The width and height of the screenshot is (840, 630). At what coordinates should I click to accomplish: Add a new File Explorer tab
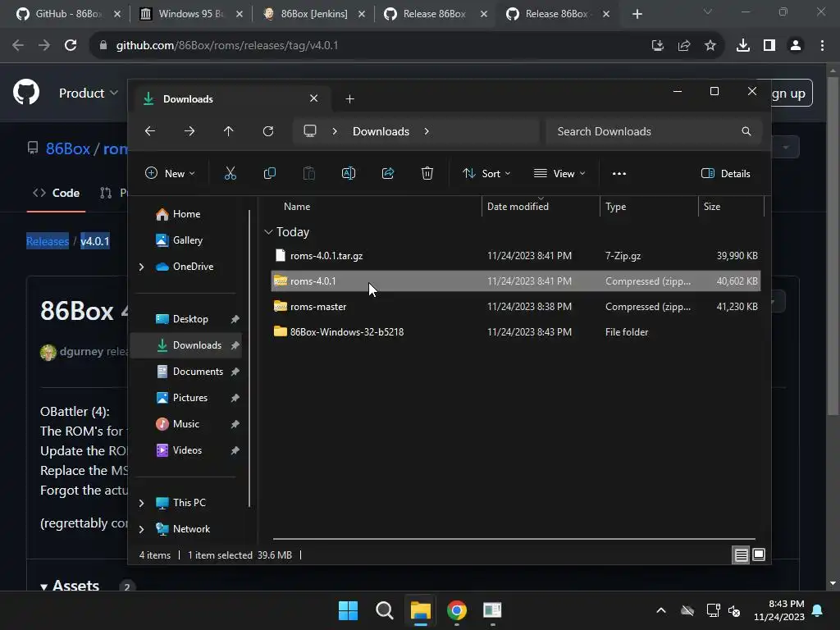click(x=349, y=99)
